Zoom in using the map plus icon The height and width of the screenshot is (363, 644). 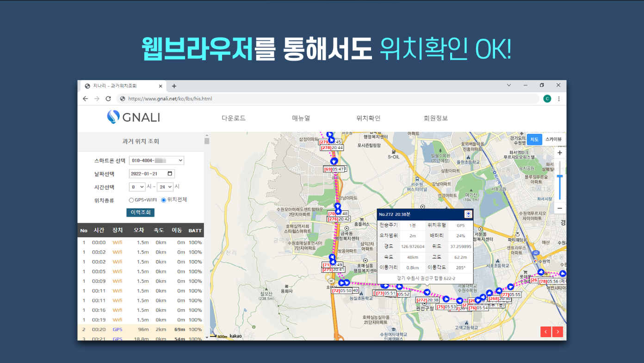559,152
